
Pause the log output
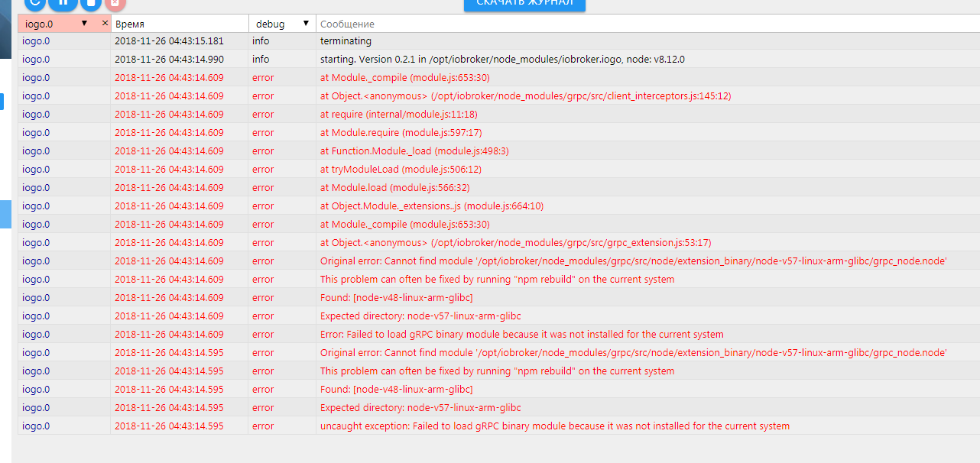pyautogui.click(x=63, y=3)
